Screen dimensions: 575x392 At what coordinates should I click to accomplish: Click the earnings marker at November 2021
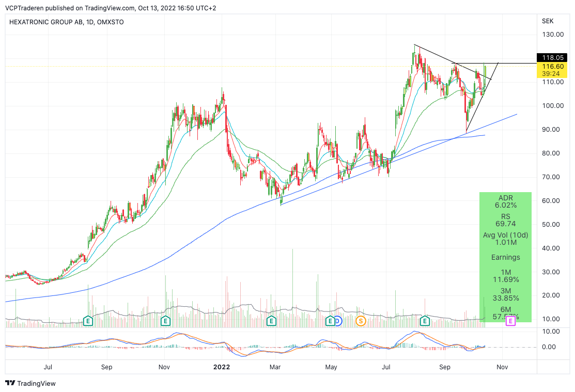tap(165, 321)
